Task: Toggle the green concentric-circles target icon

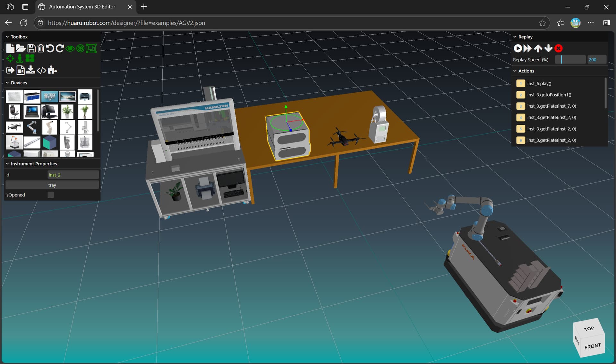Action: click(x=81, y=48)
